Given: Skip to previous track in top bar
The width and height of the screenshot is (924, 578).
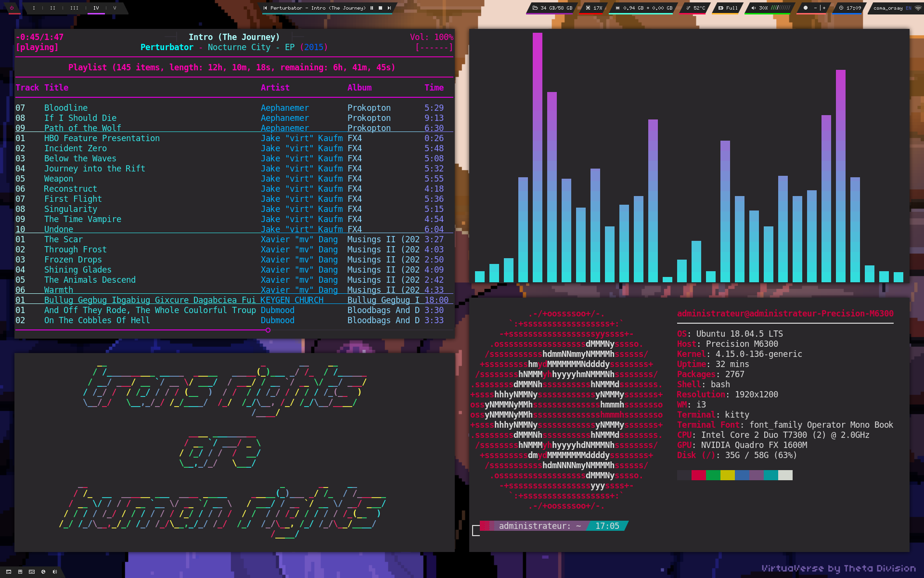Looking at the screenshot, I should tap(265, 8).
